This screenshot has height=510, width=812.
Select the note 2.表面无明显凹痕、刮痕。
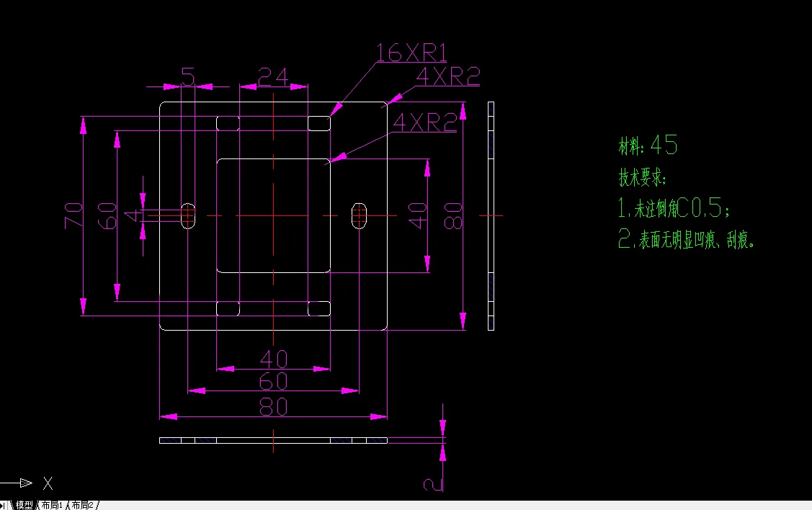(x=687, y=238)
